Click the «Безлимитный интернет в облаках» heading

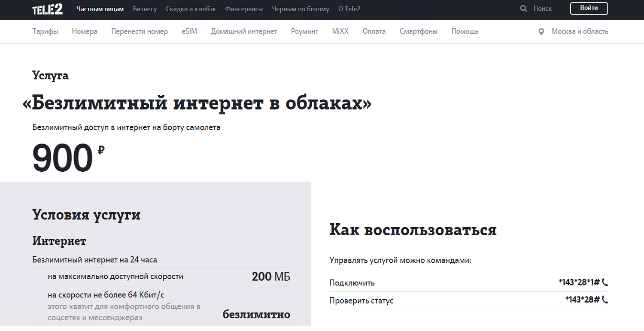click(x=197, y=103)
